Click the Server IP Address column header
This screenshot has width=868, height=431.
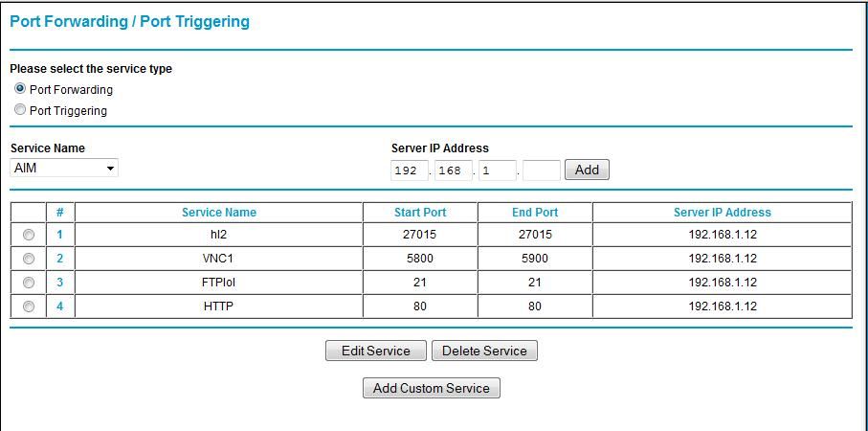(722, 213)
